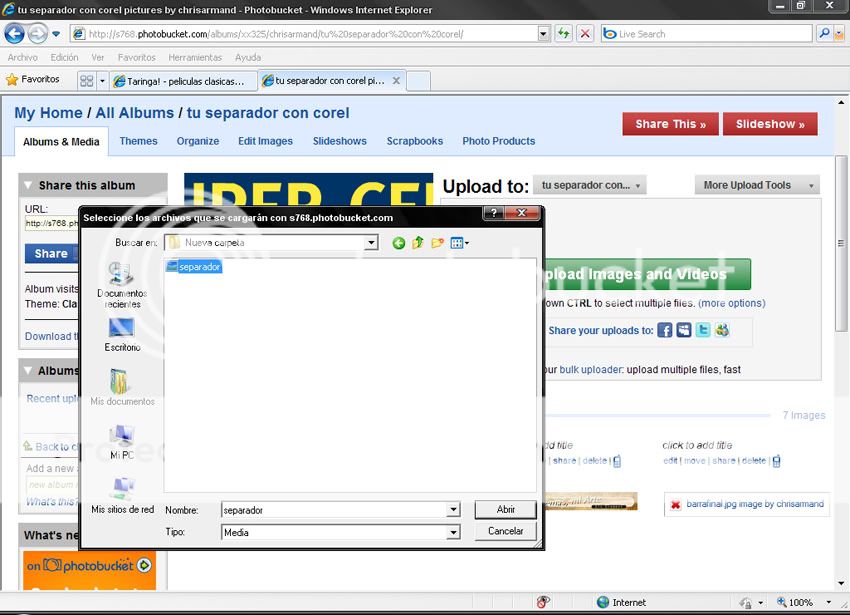Screen dimensions: 850x615
Task: Open Escritorio in the places bar
Action: (122, 335)
